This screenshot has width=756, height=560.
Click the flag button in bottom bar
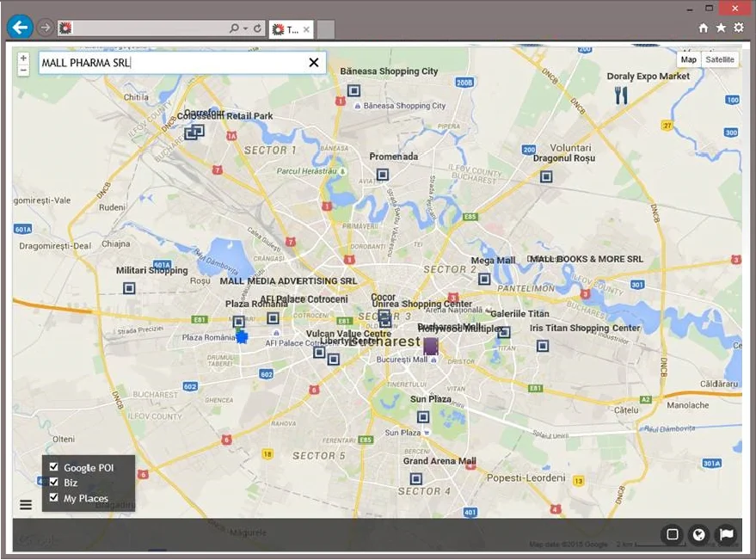click(727, 534)
